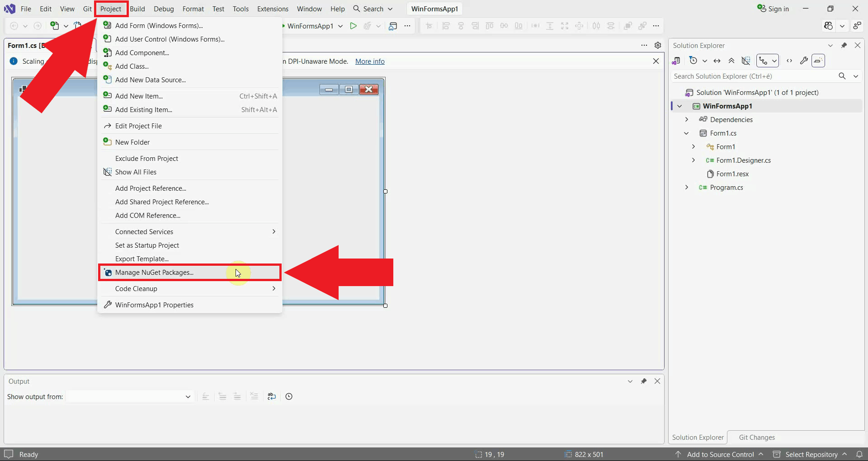
Task: Click the search magnifier in Solution Explorer
Action: 842,76
